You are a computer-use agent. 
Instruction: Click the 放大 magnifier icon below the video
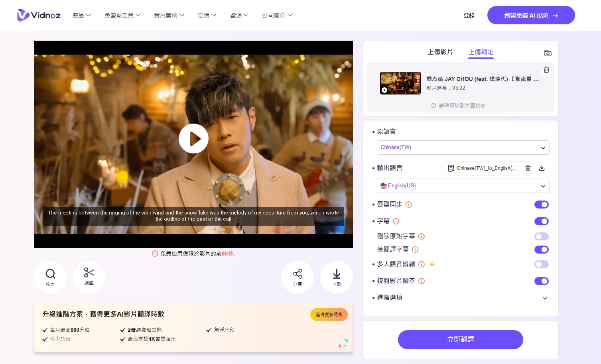pos(50,277)
